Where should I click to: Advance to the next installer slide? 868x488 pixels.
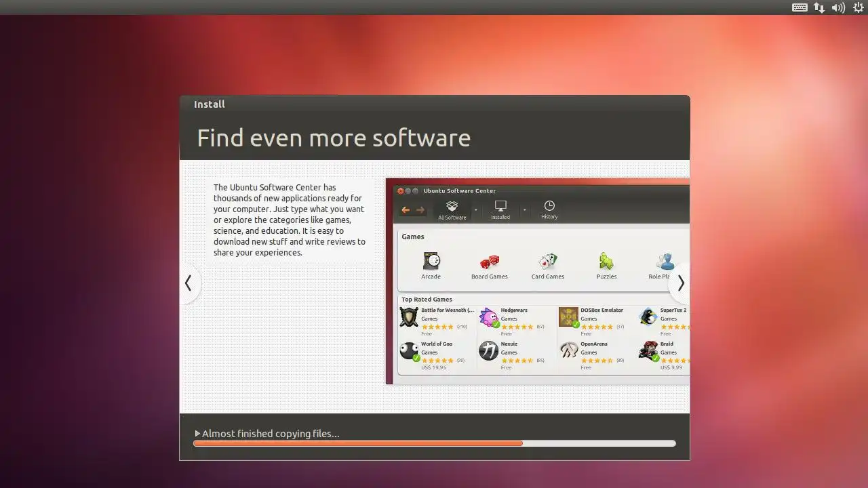[680, 283]
